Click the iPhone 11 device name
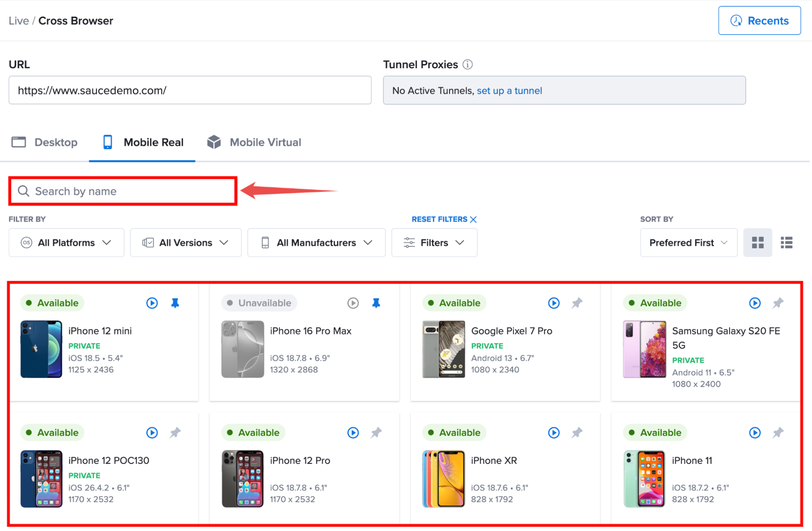Image resolution: width=812 pixels, height=531 pixels. [692, 461]
